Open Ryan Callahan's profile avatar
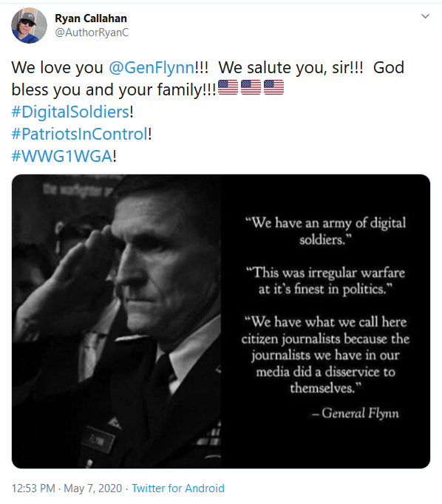 (x=29, y=25)
